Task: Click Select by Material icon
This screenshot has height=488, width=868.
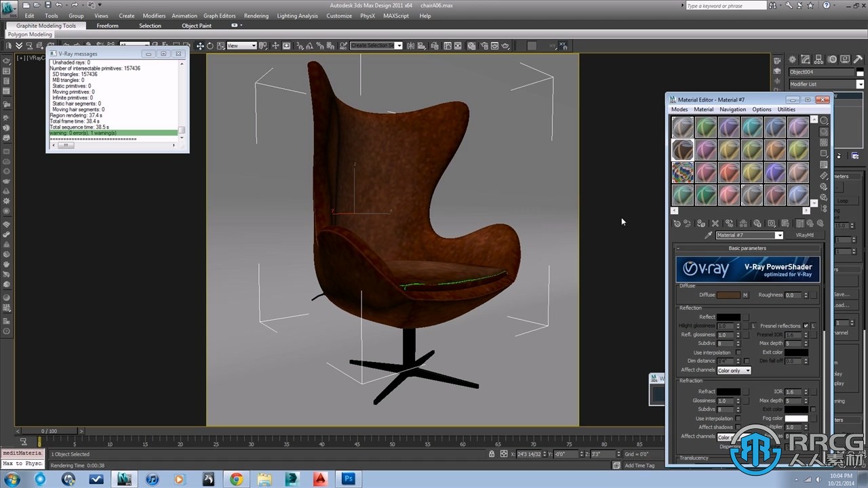Action: pyautogui.click(x=824, y=197)
